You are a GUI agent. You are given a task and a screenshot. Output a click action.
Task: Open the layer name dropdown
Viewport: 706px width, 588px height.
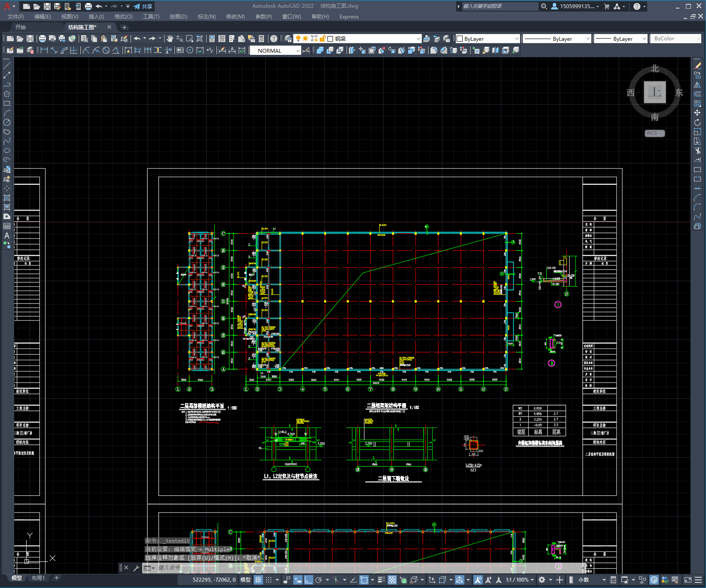pyautogui.click(x=418, y=39)
